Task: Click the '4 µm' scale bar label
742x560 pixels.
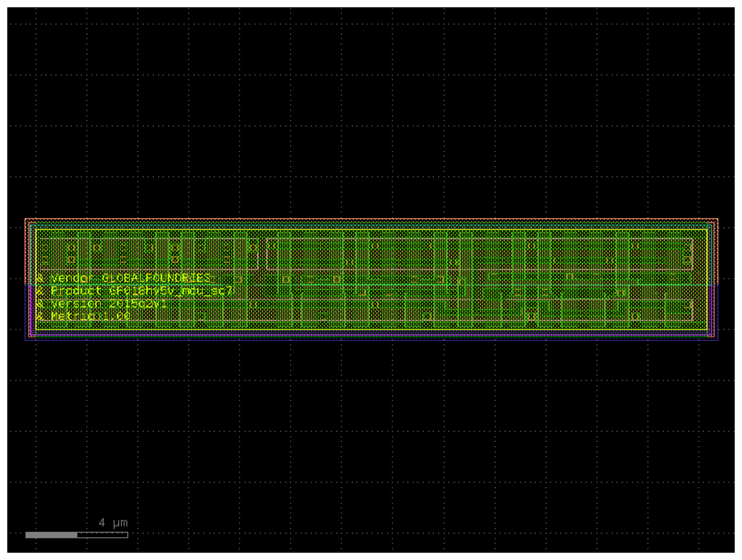Action: tap(113, 523)
